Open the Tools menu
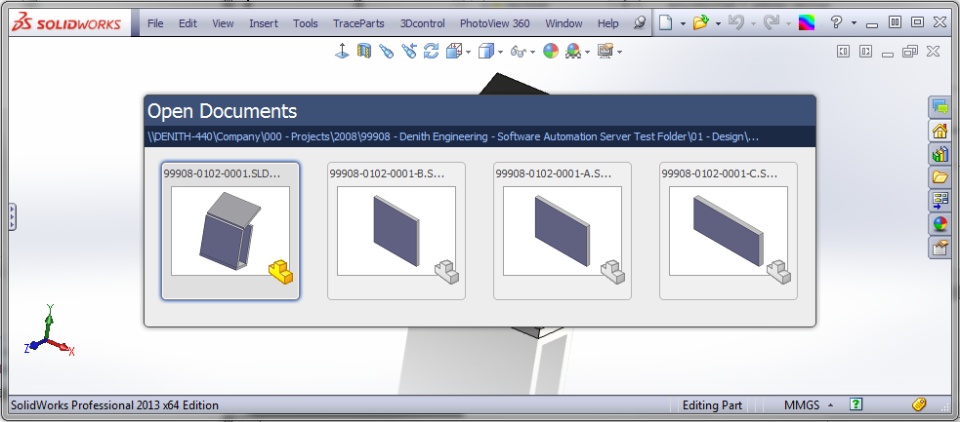This screenshot has width=960, height=422. 305,23
